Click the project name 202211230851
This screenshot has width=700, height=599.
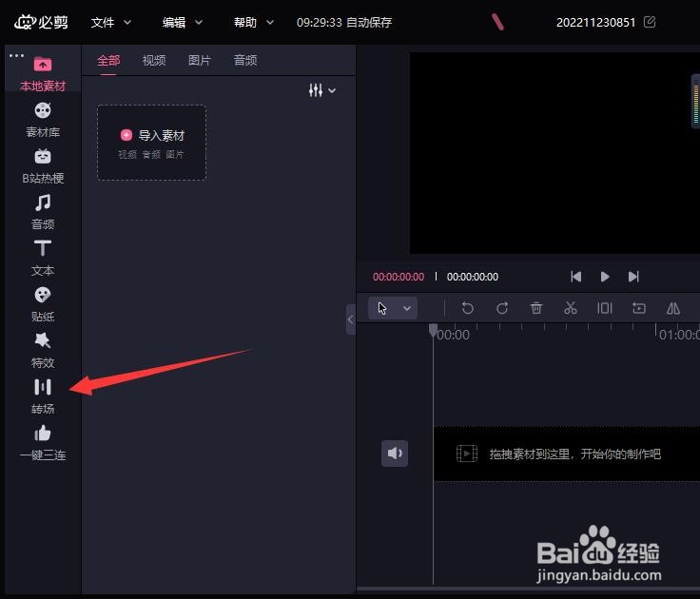pos(595,22)
